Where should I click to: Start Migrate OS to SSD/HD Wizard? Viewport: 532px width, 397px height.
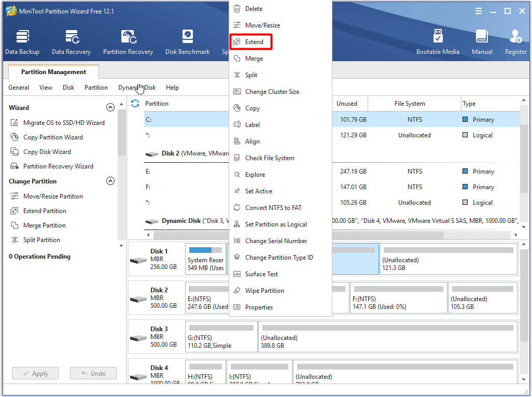(x=57, y=123)
